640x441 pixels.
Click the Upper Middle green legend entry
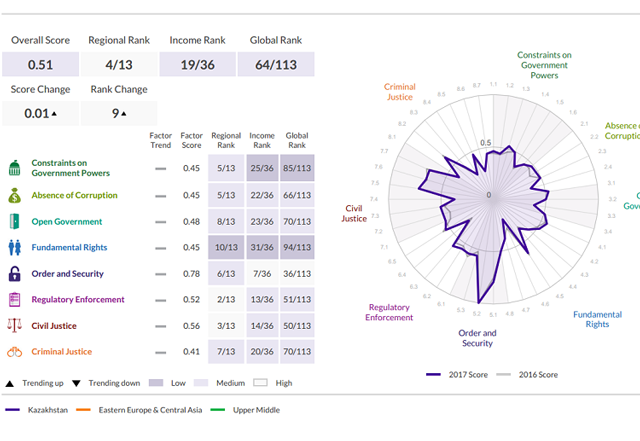pos(260,410)
